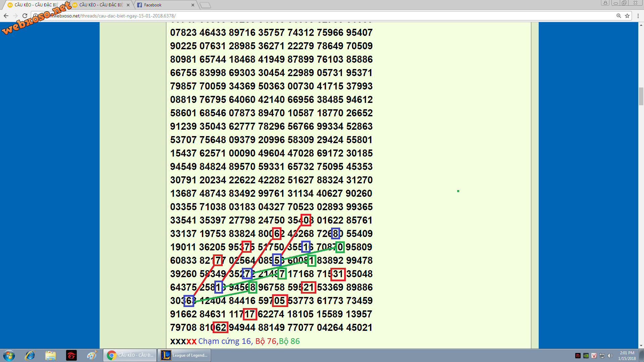This screenshot has height=362, width=644.
Task: Click the browser forward arrow
Action: pyautogui.click(x=15, y=16)
